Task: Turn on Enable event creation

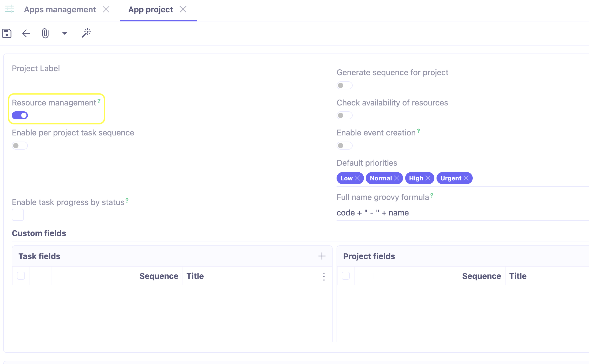Action: click(344, 146)
